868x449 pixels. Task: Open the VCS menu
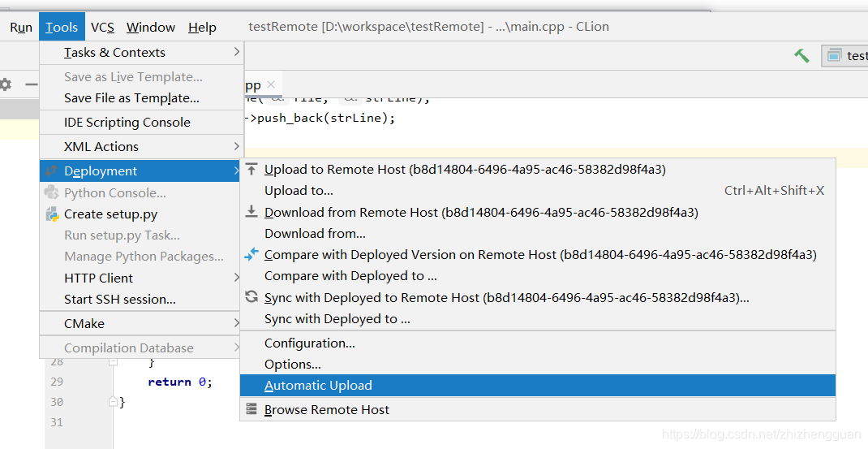pyautogui.click(x=102, y=27)
